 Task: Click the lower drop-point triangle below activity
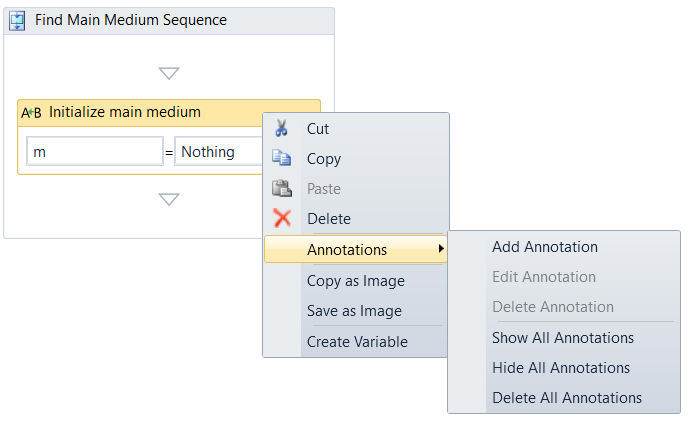point(169,199)
